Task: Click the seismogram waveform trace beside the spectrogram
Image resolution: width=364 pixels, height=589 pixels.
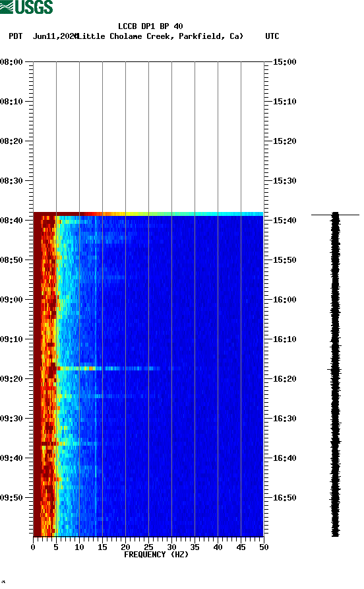Action: 336,374
